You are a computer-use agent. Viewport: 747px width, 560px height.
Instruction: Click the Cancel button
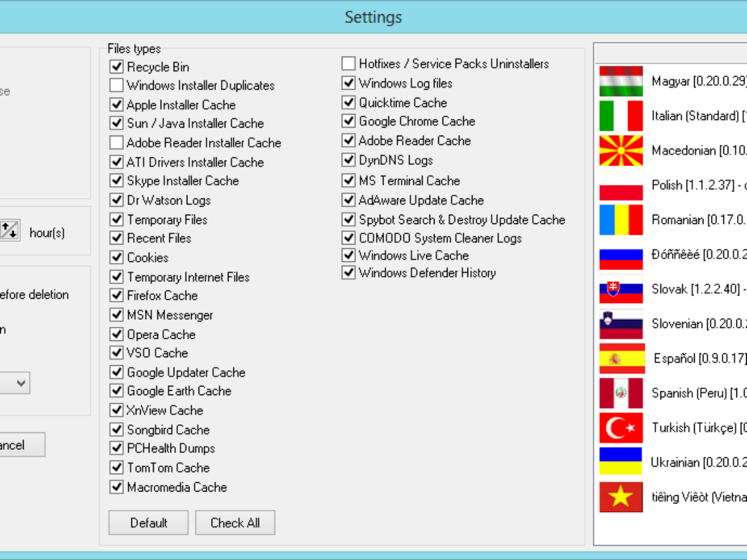pyautogui.click(x=22, y=445)
